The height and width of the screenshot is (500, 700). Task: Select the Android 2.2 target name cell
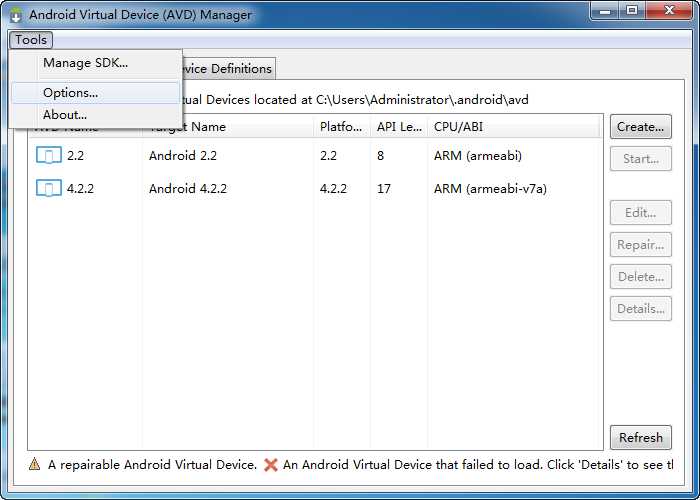pyautogui.click(x=183, y=156)
